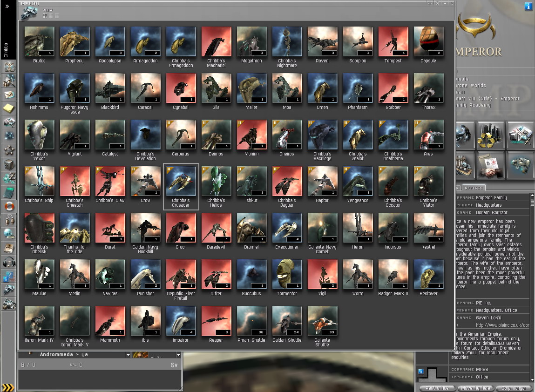Viewport: 535px width, 392px height.
Task: Click the URL insert button
Action: click(x=73, y=365)
